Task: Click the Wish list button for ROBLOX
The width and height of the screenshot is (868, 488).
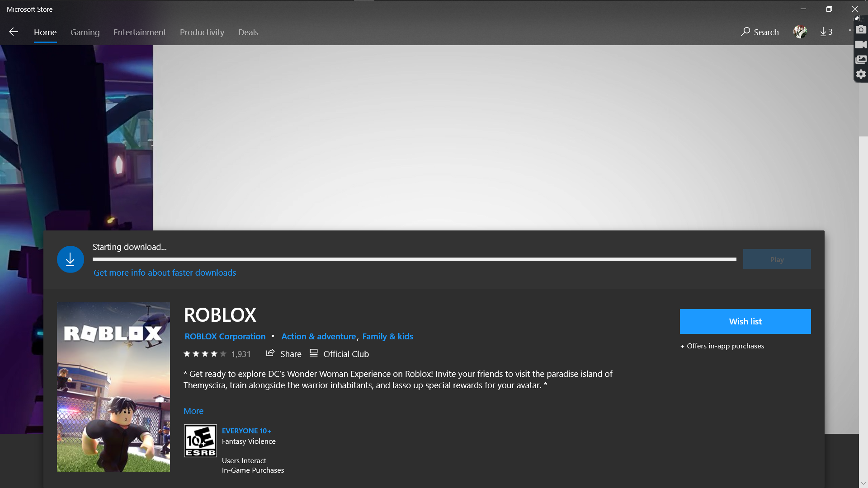Action: [x=745, y=321]
